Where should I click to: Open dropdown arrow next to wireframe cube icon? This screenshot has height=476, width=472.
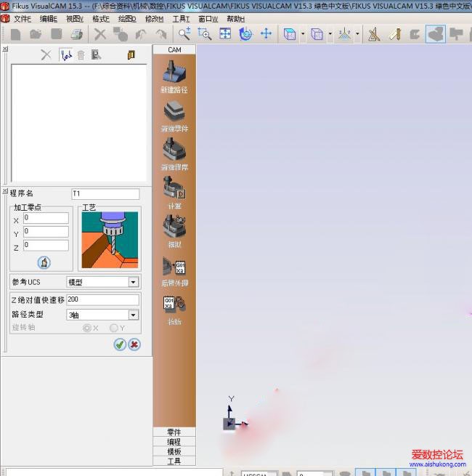tap(330, 33)
